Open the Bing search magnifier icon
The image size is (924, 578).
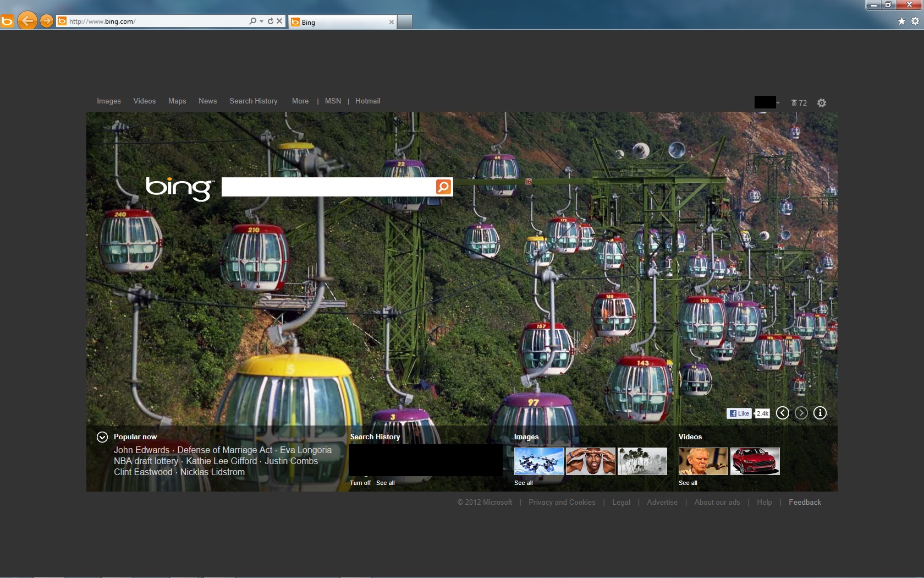[442, 187]
